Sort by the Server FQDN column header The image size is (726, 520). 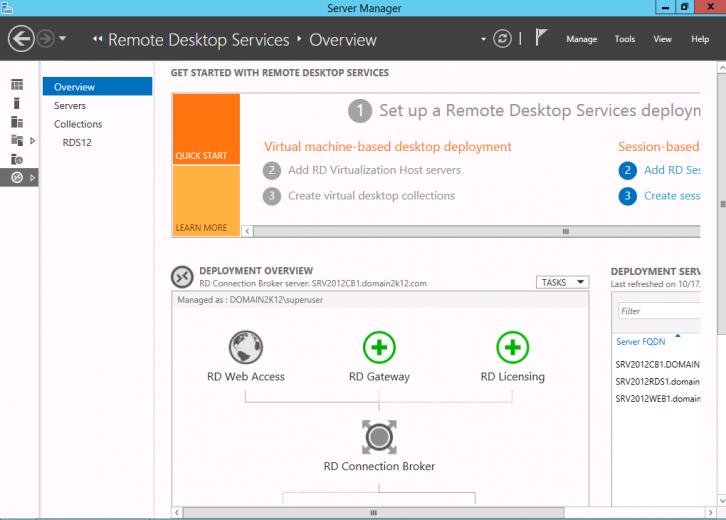(640, 342)
